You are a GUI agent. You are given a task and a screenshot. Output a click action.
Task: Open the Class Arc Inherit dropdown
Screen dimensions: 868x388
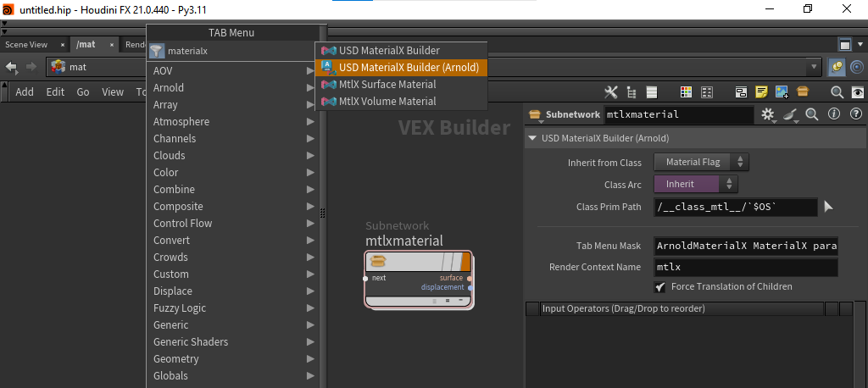tap(696, 184)
